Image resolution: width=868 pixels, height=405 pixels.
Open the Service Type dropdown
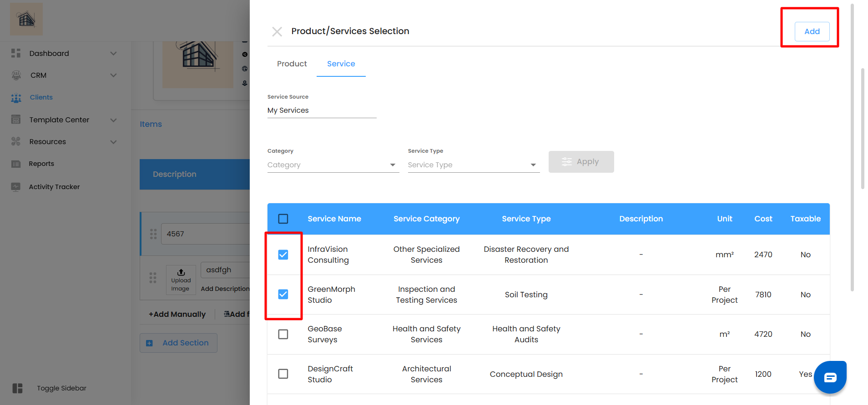(473, 165)
